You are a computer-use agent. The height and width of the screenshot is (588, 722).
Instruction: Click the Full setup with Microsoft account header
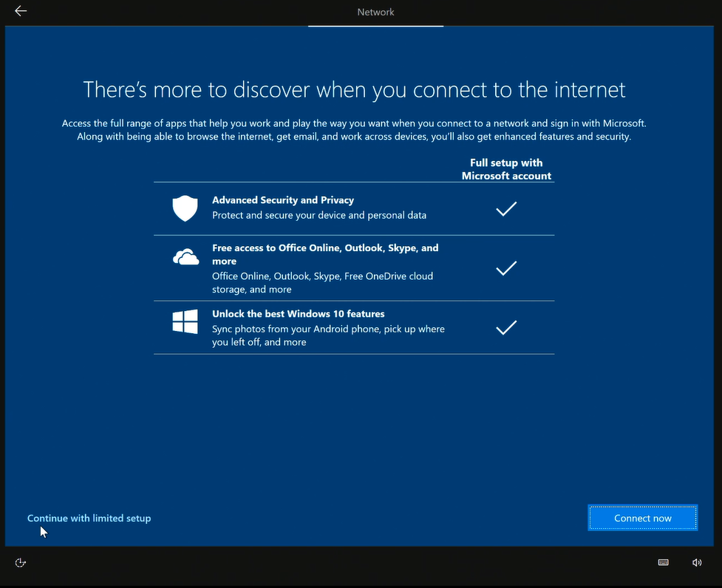click(506, 169)
